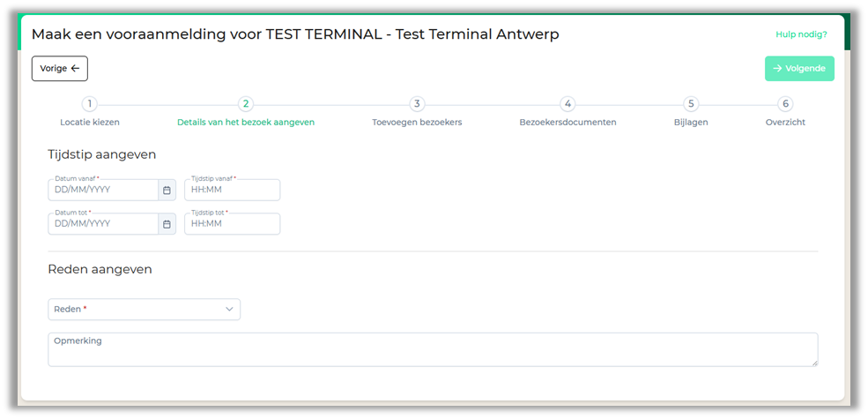The height and width of the screenshot is (419, 868).
Task: Select the Toevoegen bezoekers step label
Action: (x=417, y=123)
